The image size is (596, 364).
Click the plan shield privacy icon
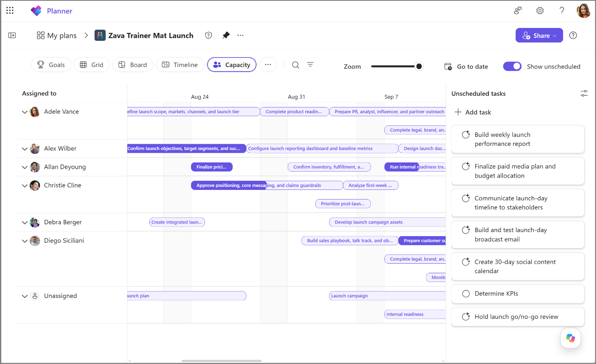click(209, 35)
